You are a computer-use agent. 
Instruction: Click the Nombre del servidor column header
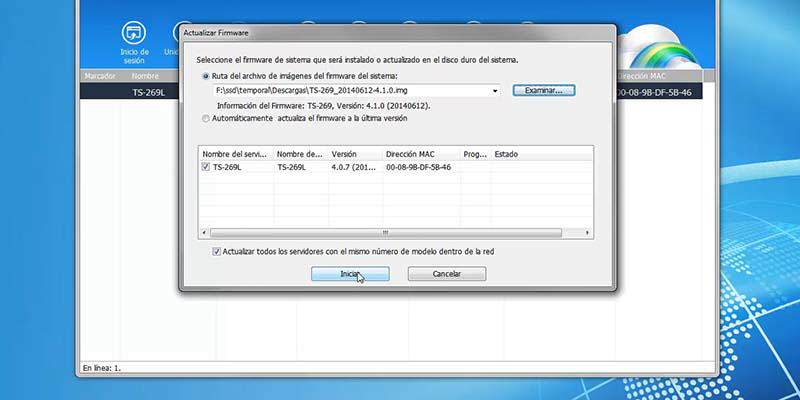[x=235, y=154]
